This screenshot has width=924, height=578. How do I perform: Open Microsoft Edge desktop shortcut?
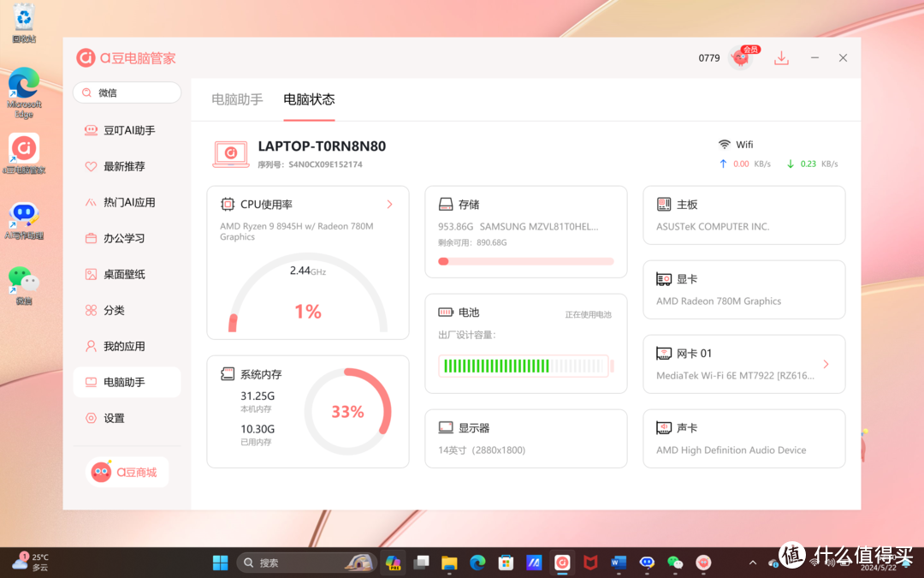click(24, 92)
